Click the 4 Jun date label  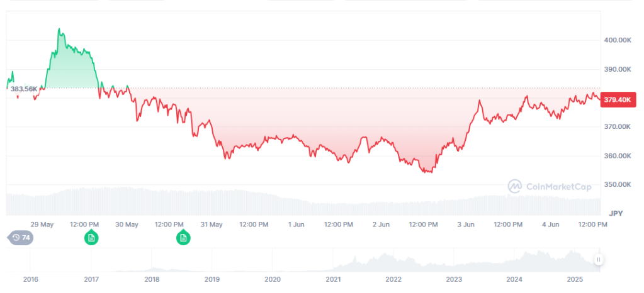click(550, 224)
